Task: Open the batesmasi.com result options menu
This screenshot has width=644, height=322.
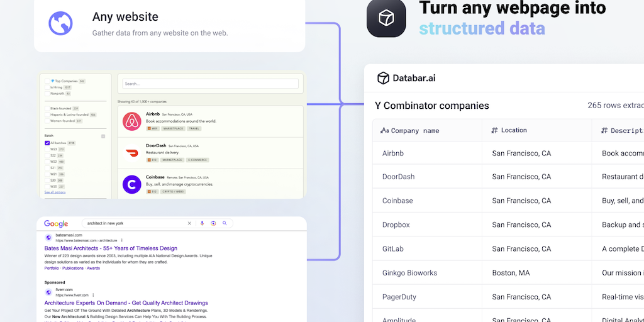Action: [x=121, y=240]
